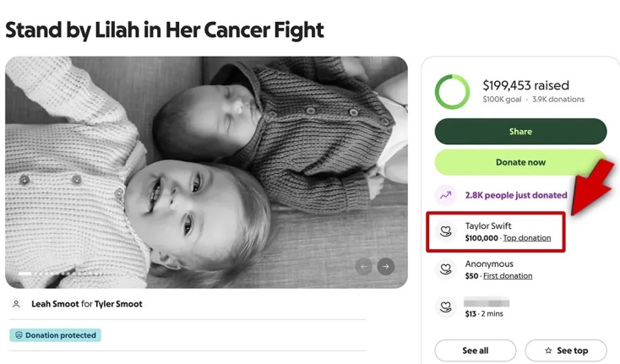Click the 2.8K people just donated text
Image resolution: width=620 pixels, height=364 pixels.
click(x=515, y=195)
